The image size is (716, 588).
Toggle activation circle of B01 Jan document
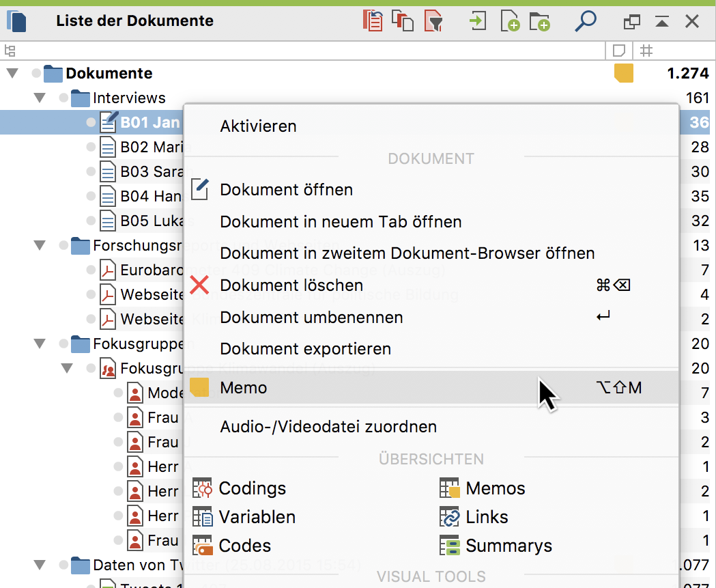[x=91, y=122]
